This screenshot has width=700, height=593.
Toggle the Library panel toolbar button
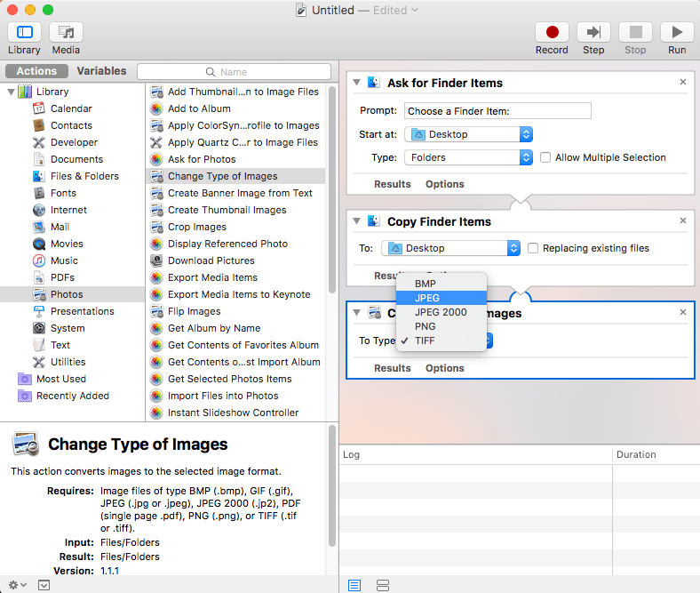coord(25,33)
